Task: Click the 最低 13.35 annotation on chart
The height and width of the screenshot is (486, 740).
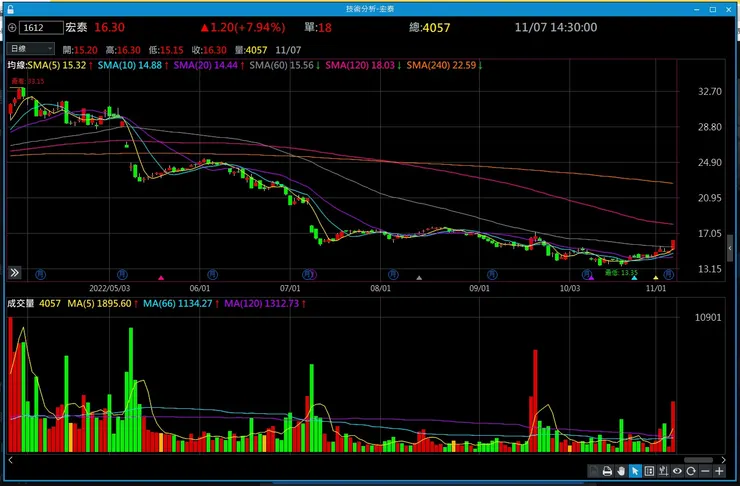Action: [x=621, y=273]
